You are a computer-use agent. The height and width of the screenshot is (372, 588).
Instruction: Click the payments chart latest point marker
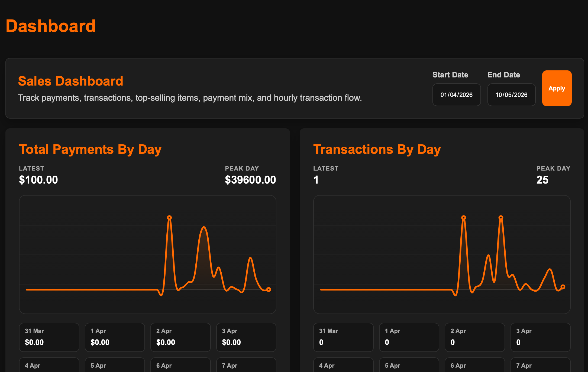269,289
